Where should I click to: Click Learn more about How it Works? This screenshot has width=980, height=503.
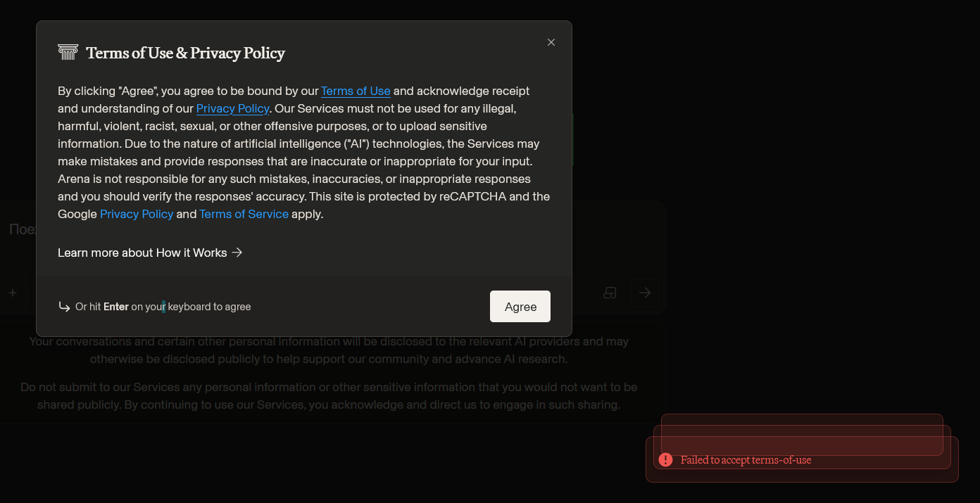142,253
